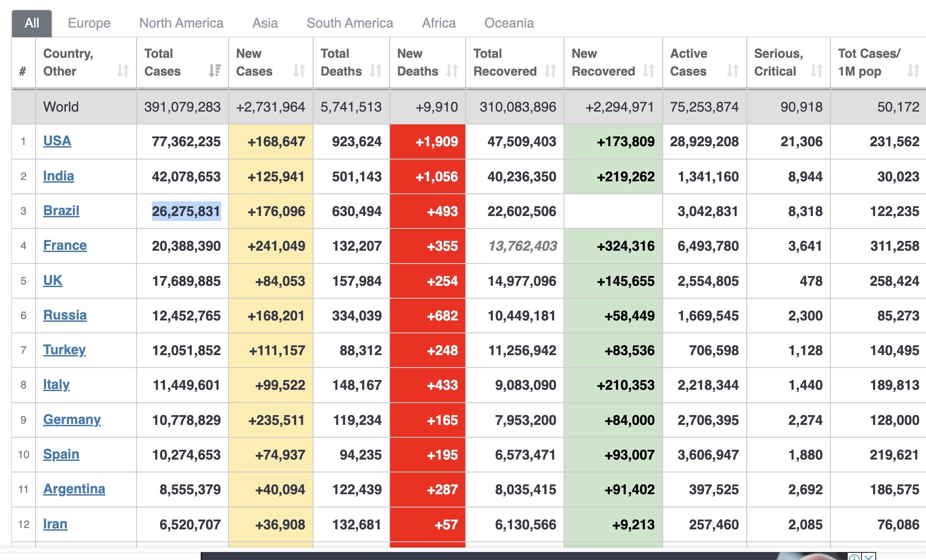This screenshot has height=560, width=926.
Task: Open the Germany country link
Action: click(72, 420)
